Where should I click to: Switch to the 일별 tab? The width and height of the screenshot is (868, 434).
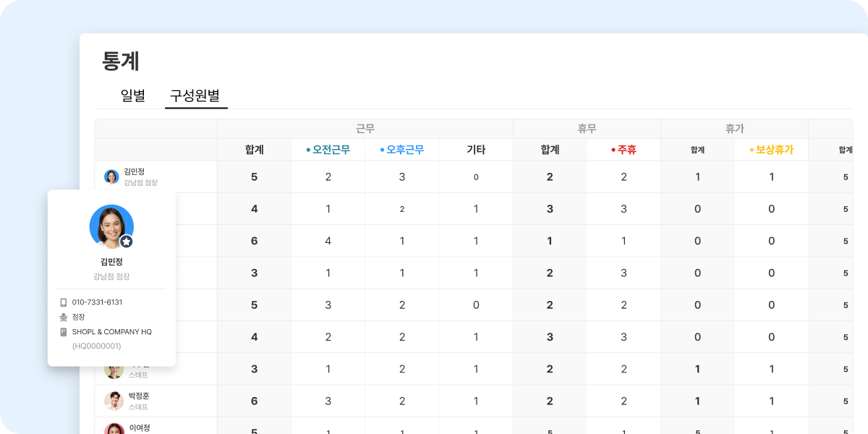133,95
